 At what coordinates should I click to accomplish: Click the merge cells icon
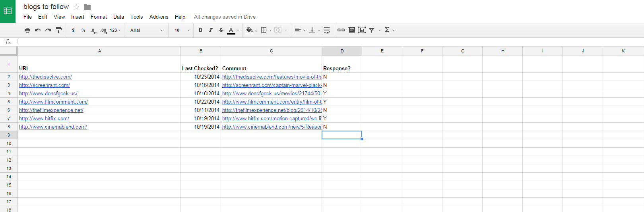pyautogui.click(x=278, y=30)
